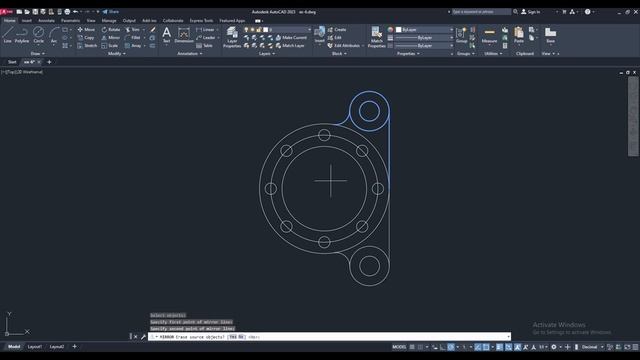Screen dimensions: 640x360
Task: Click Match Properties tool
Action: coord(376,37)
